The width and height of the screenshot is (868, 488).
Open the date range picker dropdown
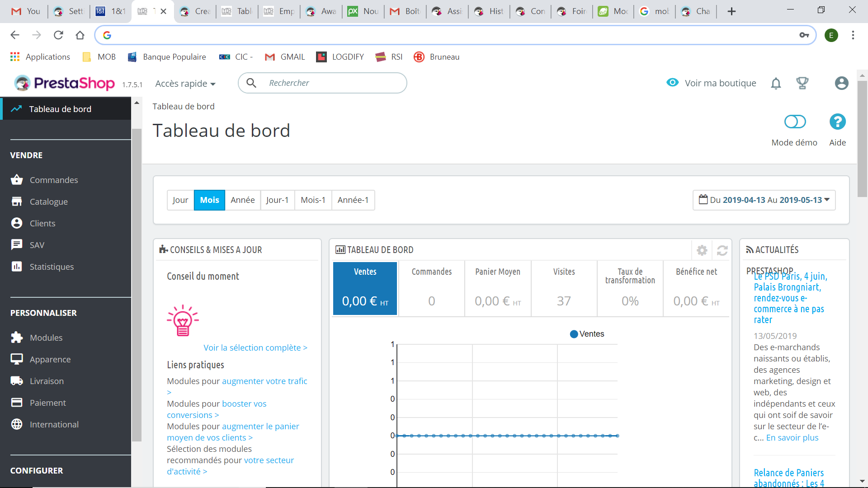[764, 200]
